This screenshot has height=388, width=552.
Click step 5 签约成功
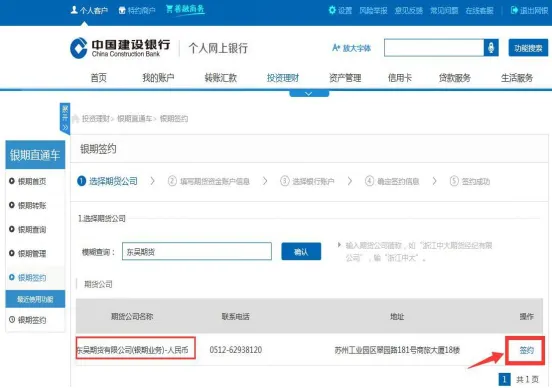pos(470,181)
